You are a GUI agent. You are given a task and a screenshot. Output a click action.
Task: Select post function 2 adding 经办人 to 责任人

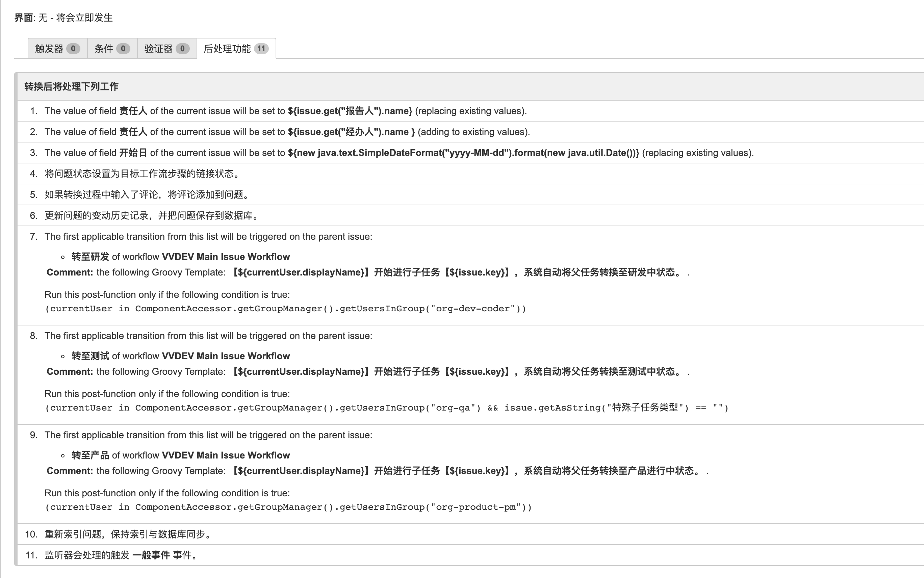pyautogui.click(x=287, y=132)
